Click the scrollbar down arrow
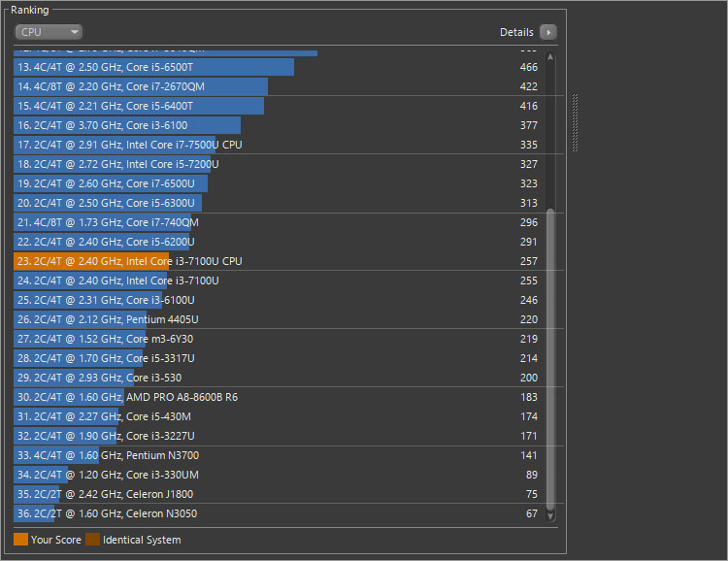The width and height of the screenshot is (728, 561). point(550,515)
